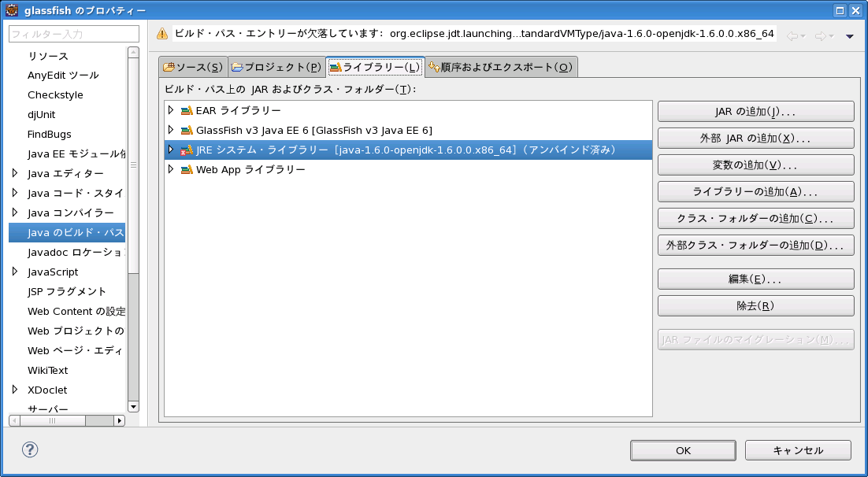Expand the XDoclet tree node
Screen dimensions: 868x477
pyautogui.click(x=15, y=390)
